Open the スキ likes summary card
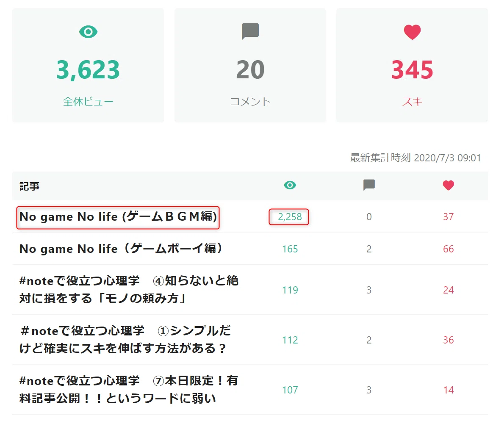 (412, 65)
